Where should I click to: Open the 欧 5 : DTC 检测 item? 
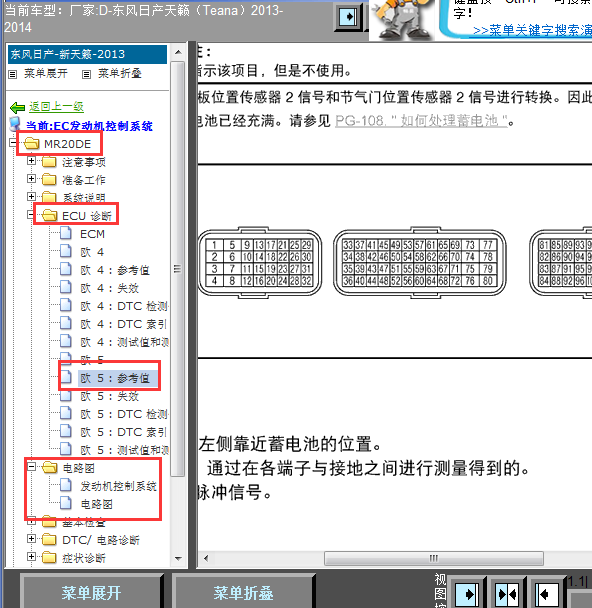click(124, 414)
